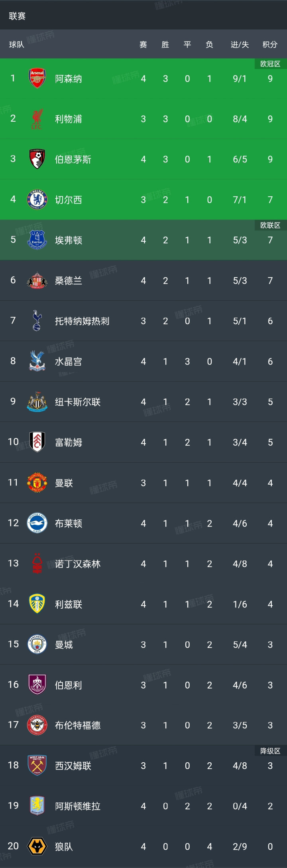Click the 欧冠区 zone label

tap(270, 64)
